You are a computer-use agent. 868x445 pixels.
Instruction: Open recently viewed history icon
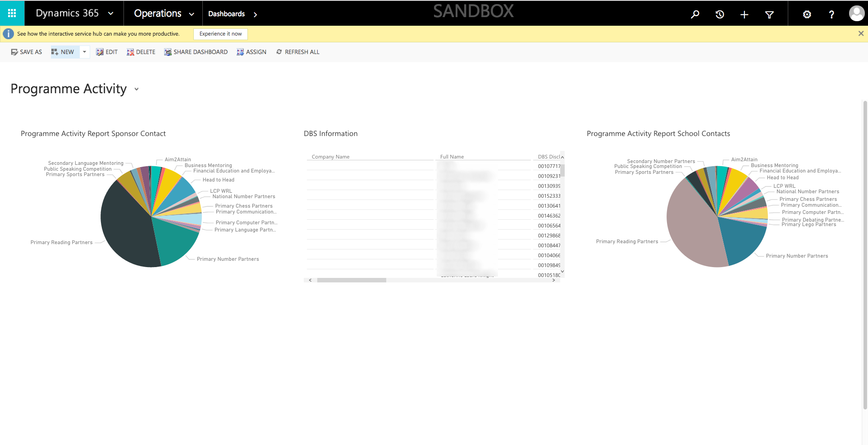pos(720,14)
